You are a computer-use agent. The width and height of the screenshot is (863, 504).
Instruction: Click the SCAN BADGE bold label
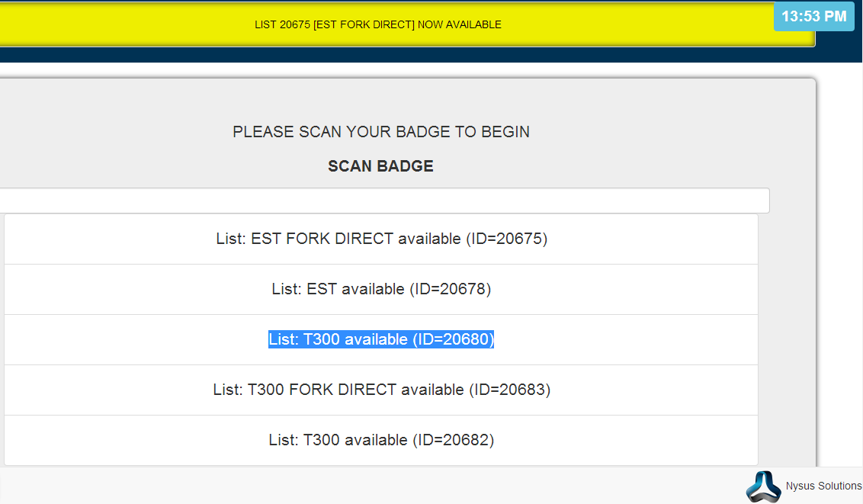(380, 166)
